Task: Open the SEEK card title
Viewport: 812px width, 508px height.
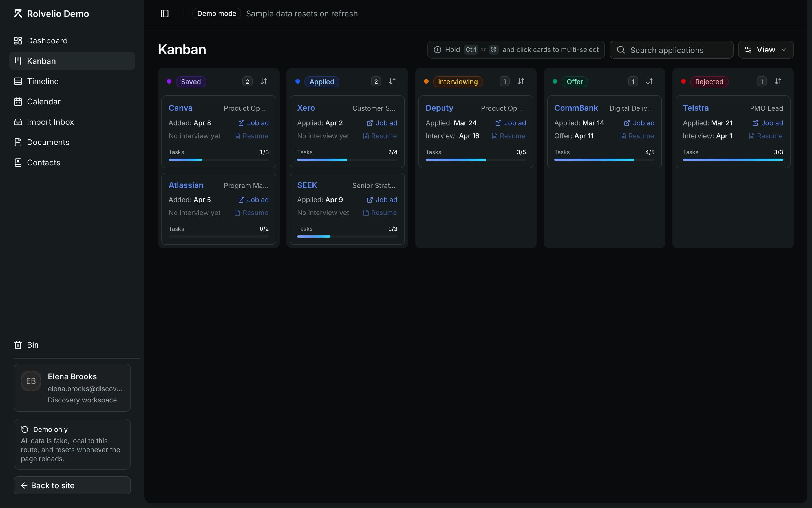Action: (x=307, y=185)
